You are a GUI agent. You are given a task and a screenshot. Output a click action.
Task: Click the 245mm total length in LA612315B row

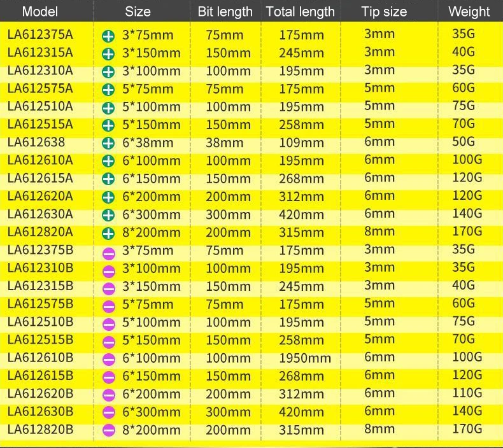[301, 286]
